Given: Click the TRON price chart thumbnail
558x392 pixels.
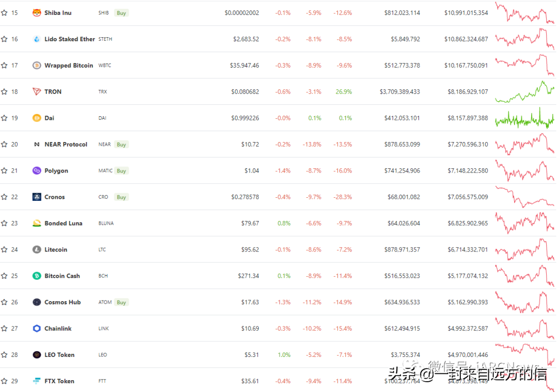Looking at the screenshot, I should click(x=524, y=91).
